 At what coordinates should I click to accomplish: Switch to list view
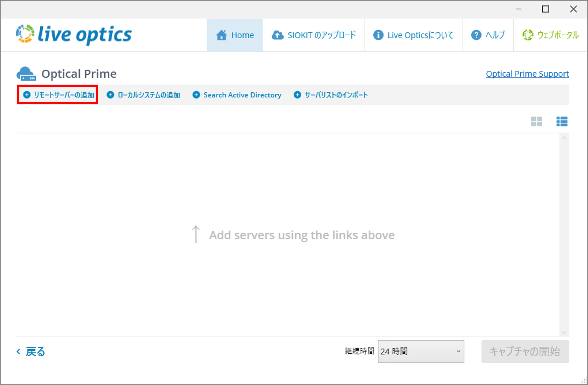[x=562, y=122]
